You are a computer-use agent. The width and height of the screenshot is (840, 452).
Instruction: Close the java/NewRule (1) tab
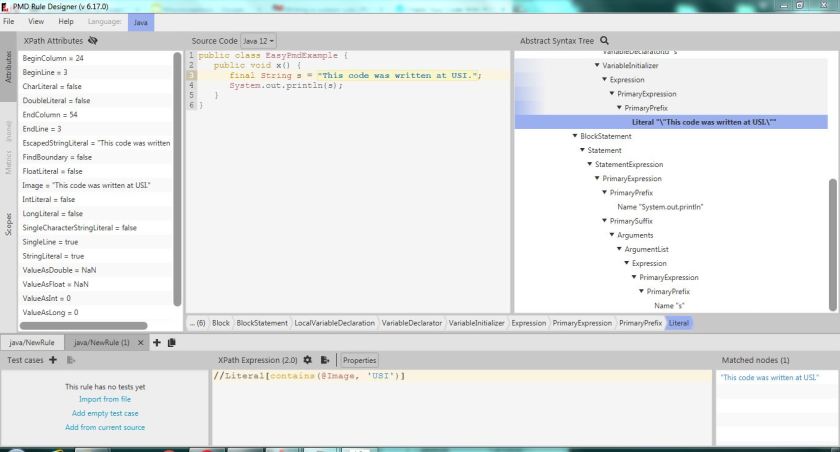pyautogui.click(x=141, y=343)
